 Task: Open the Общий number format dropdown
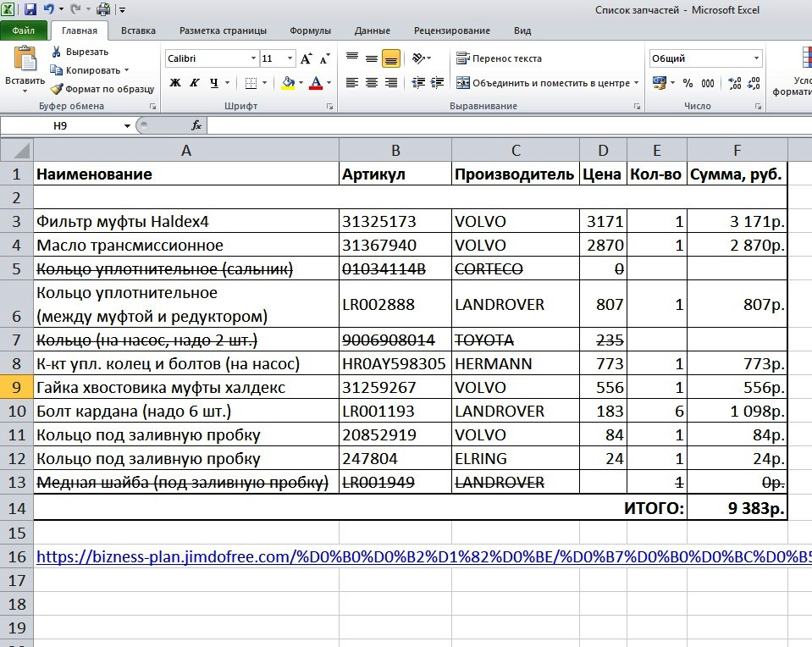point(757,58)
